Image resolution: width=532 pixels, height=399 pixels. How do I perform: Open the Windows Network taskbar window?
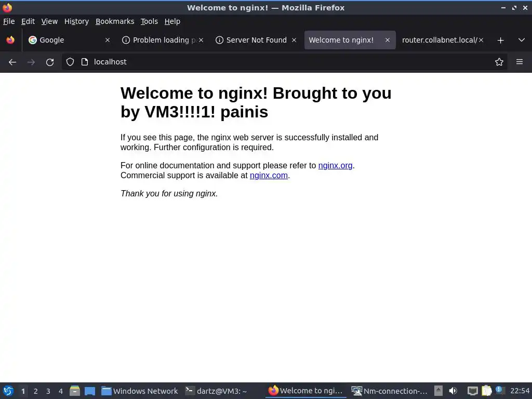(140, 391)
